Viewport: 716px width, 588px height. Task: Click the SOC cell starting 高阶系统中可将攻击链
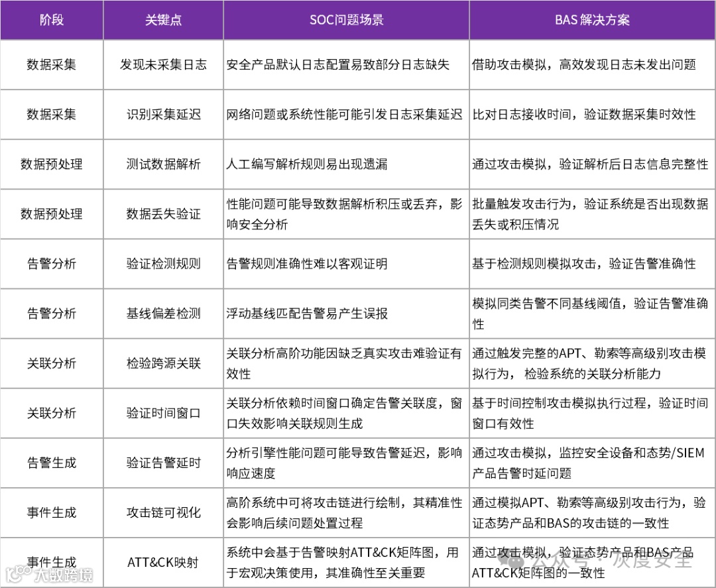pos(347,512)
